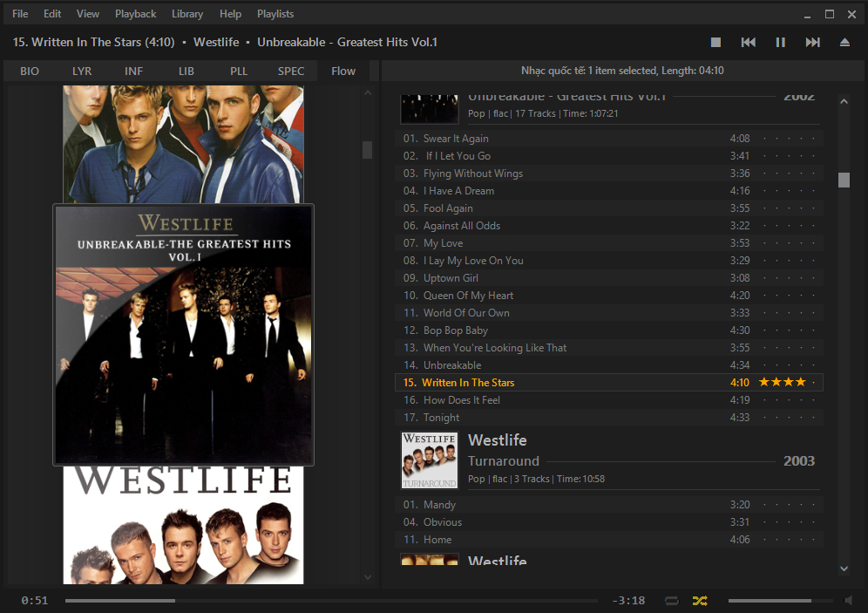Switch to the SPEC tab

(291, 71)
